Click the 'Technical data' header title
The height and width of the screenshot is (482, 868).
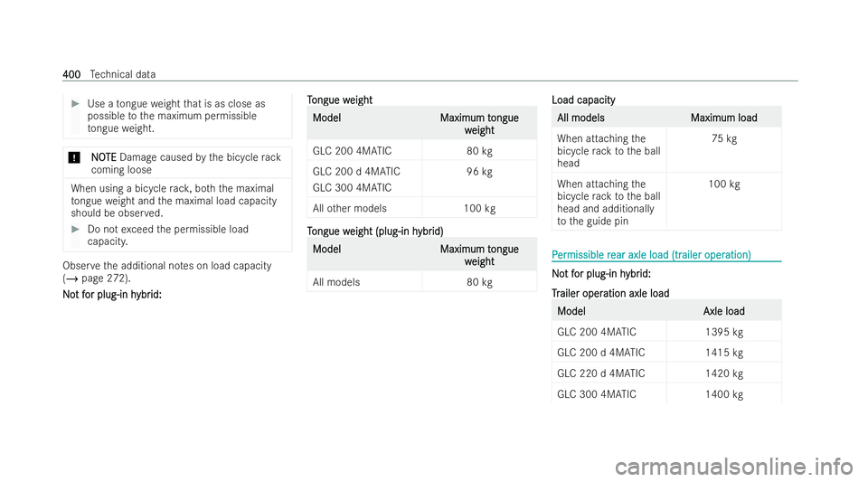click(x=122, y=74)
